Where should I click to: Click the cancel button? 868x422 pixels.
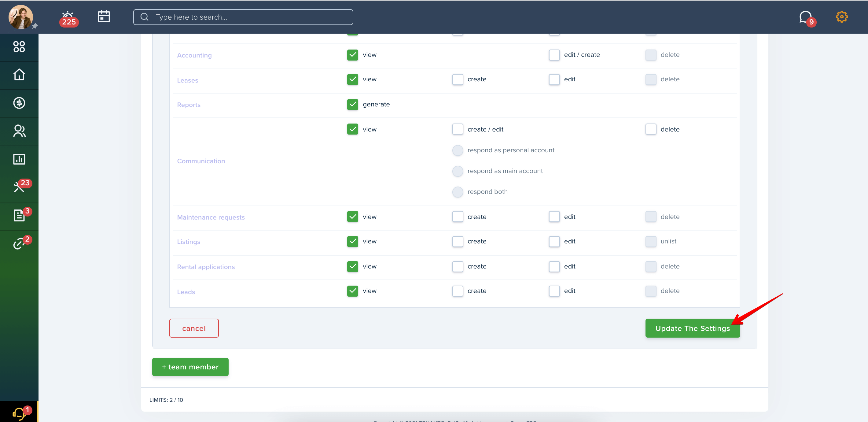[194, 328]
